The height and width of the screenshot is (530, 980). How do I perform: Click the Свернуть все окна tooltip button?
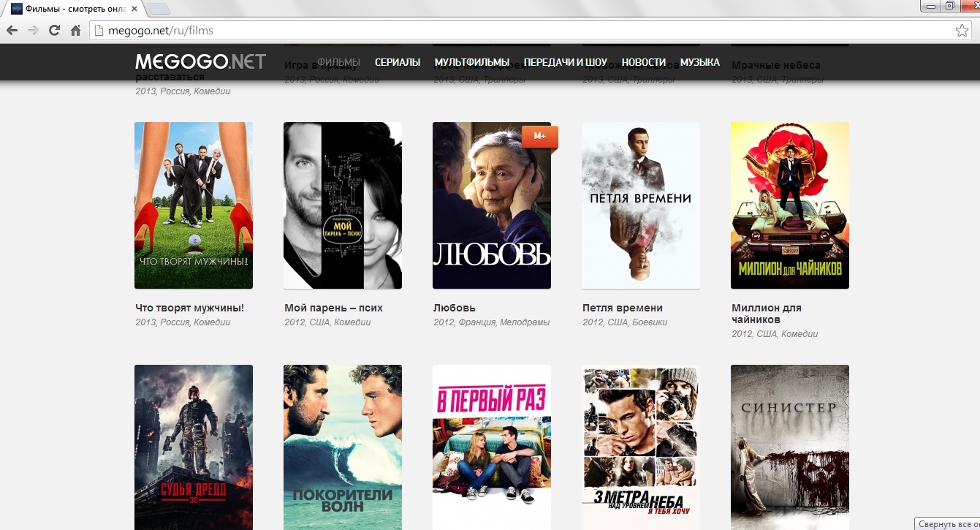tap(948, 523)
